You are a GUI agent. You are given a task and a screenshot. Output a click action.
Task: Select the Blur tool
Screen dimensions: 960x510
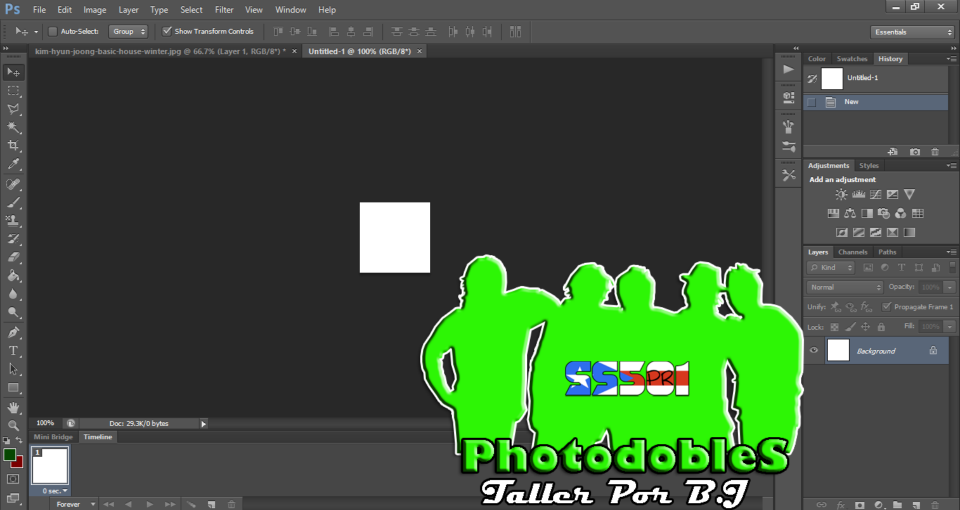point(13,294)
